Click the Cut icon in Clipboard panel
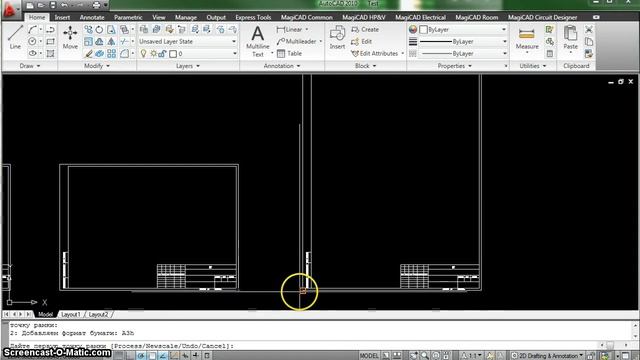 coord(589,29)
